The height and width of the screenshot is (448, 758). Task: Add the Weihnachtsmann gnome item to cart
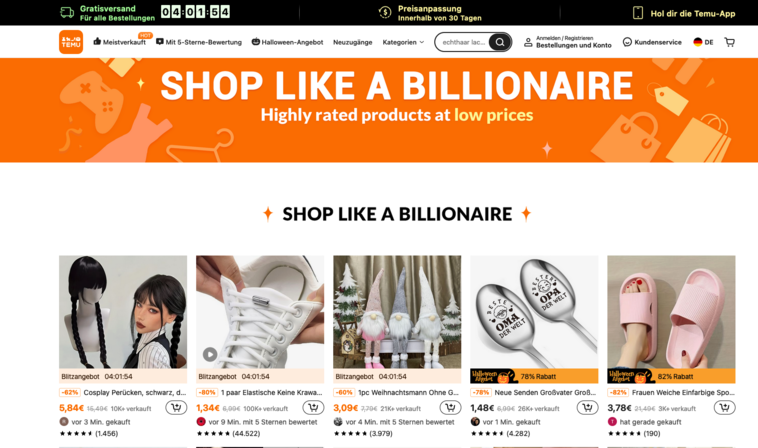450,408
